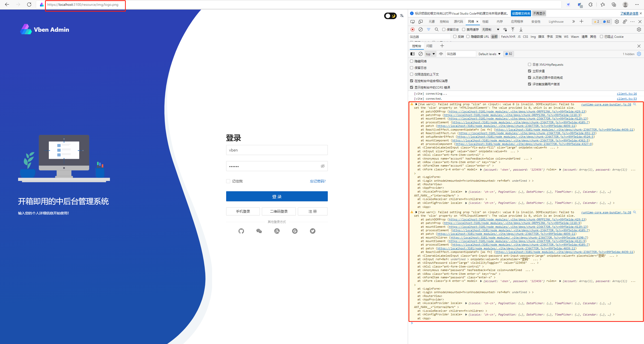The height and width of the screenshot is (344, 644).
Task: Click the network filter funnel icon
Action: tap(429, 29)
